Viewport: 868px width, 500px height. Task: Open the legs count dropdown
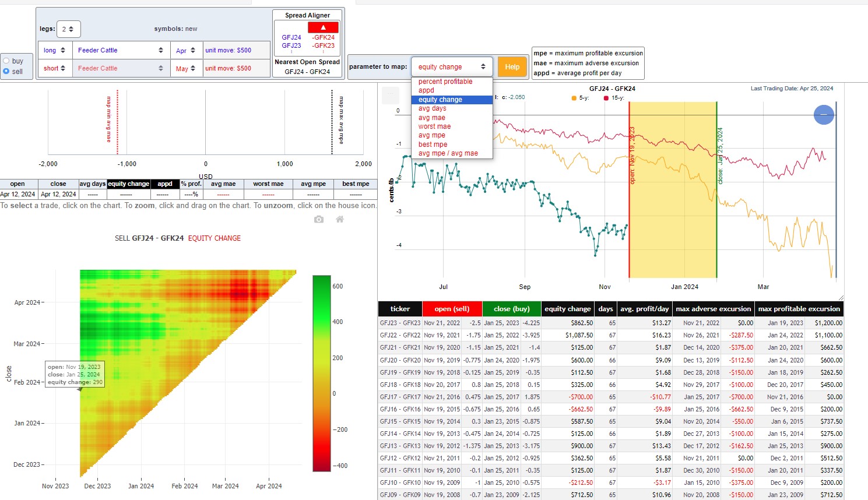point(68,29)
